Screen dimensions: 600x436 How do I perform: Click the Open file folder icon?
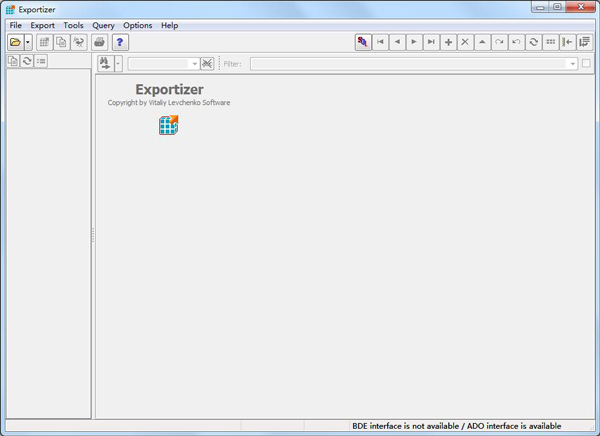point(15,42)
